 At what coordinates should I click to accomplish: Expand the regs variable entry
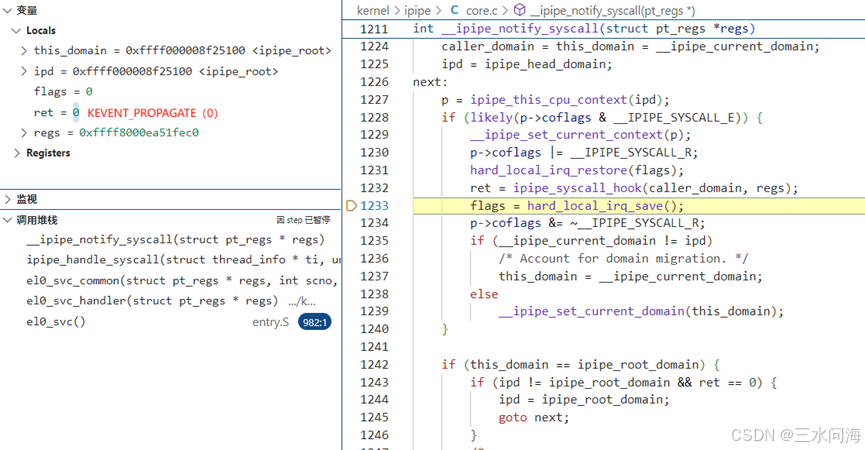point(23,133)
